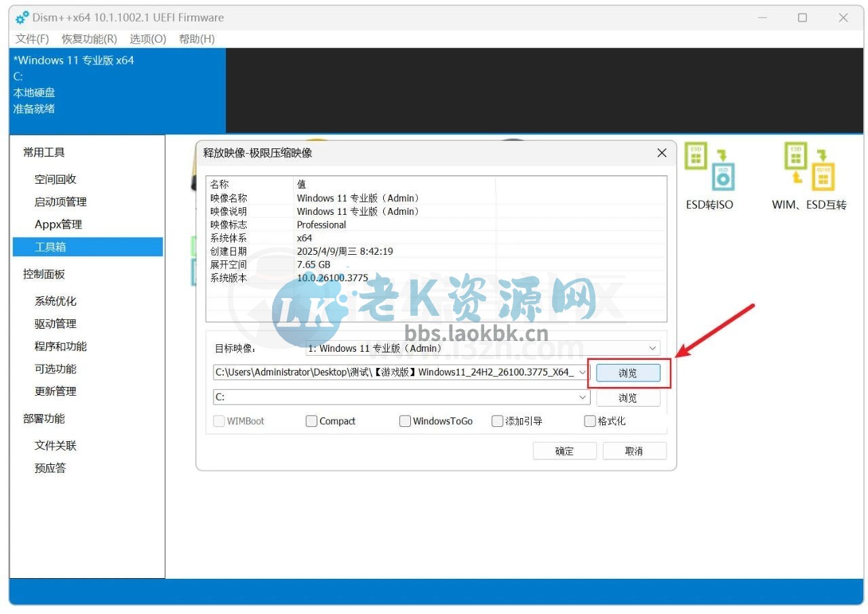Open the 恢复功能(R) menu

click(x=90, y=39)
